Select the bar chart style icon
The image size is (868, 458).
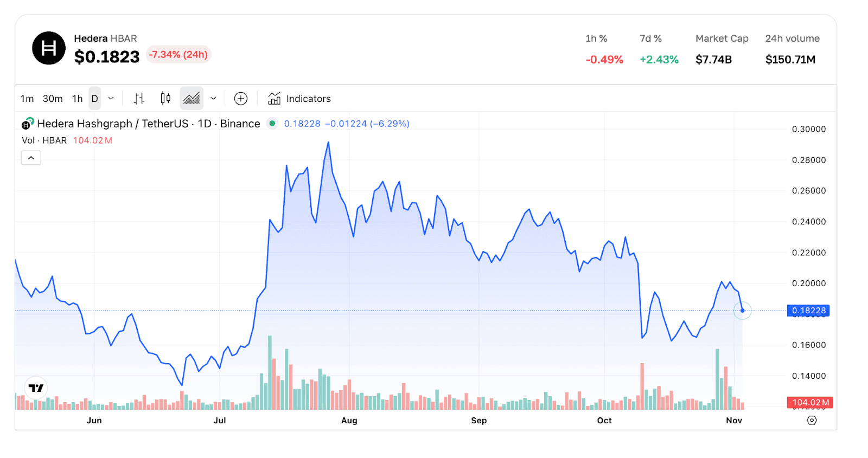[139, 98]
